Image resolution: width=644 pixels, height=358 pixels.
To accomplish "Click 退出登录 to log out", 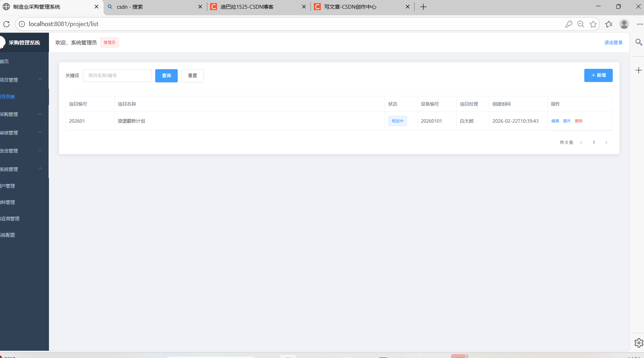I will tap(613, 42).
